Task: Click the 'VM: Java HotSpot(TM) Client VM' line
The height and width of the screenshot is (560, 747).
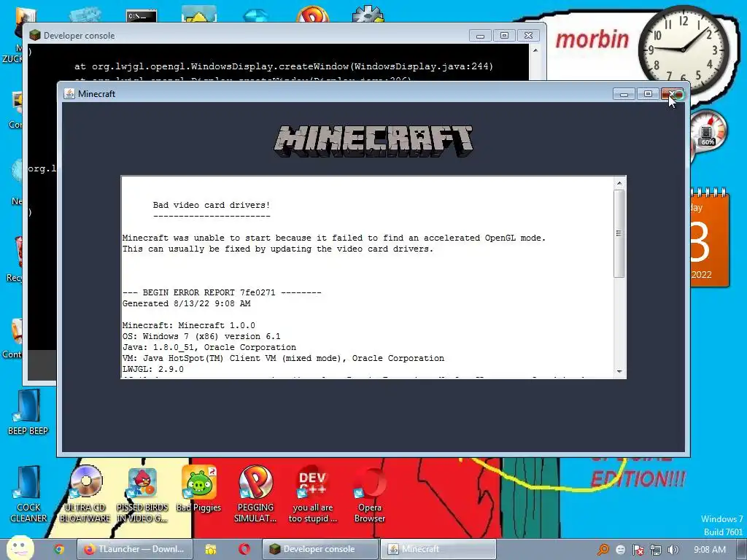Action: coord(283,358)
